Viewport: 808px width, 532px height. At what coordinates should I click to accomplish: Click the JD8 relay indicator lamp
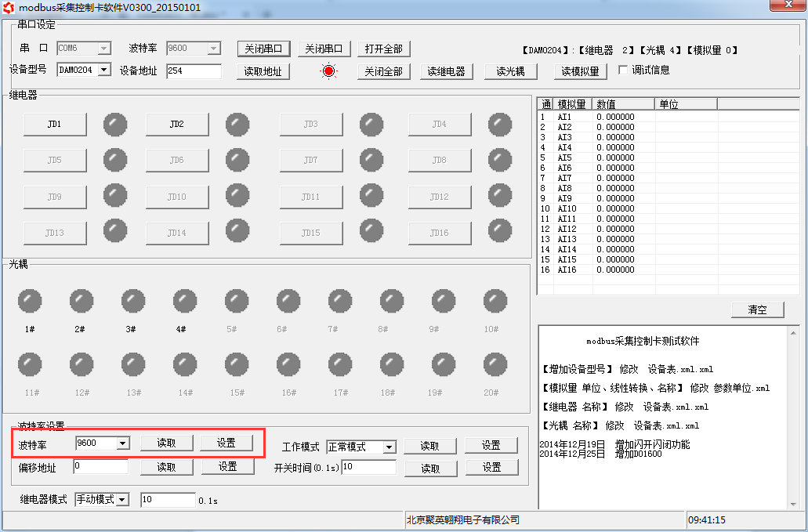tap(500, 160)
